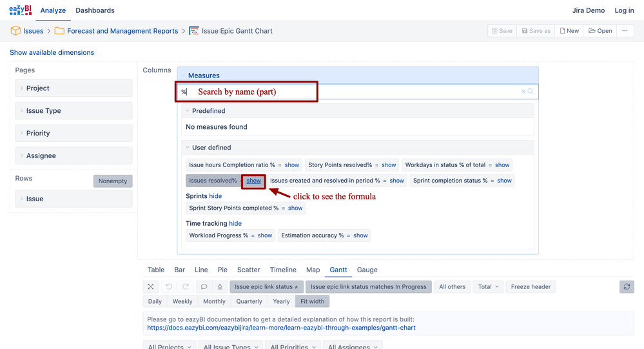
Task: Select the Quarterly time scale
Action: (x=249, y=301)
